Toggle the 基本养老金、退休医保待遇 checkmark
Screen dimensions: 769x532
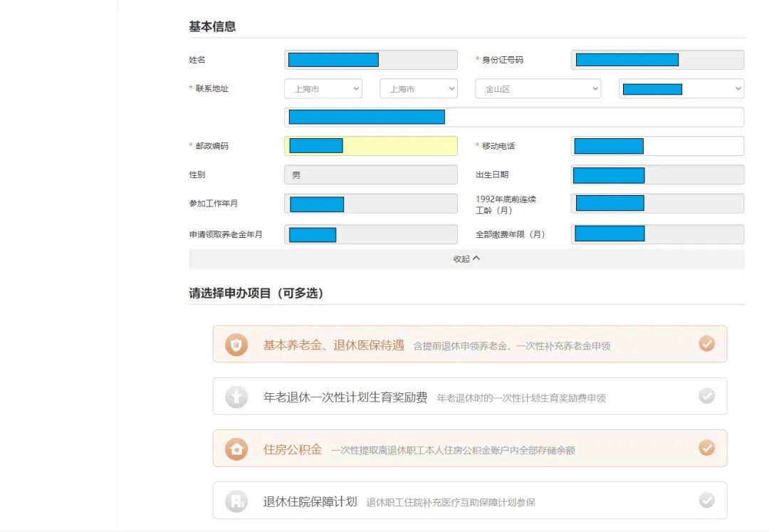click(706, 344)
